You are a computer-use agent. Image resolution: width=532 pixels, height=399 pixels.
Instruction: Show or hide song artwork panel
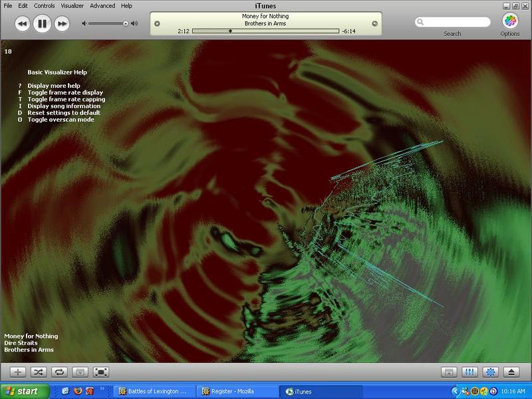pos(80,372)
